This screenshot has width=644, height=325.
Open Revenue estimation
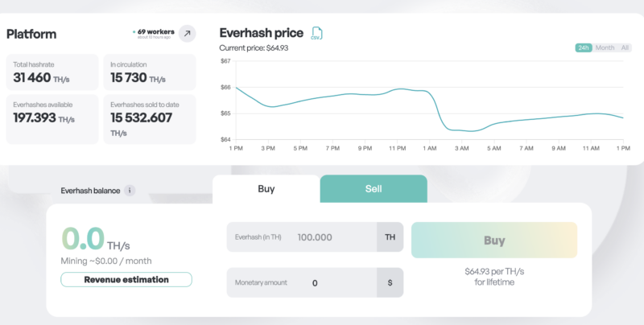coord(126,280)
